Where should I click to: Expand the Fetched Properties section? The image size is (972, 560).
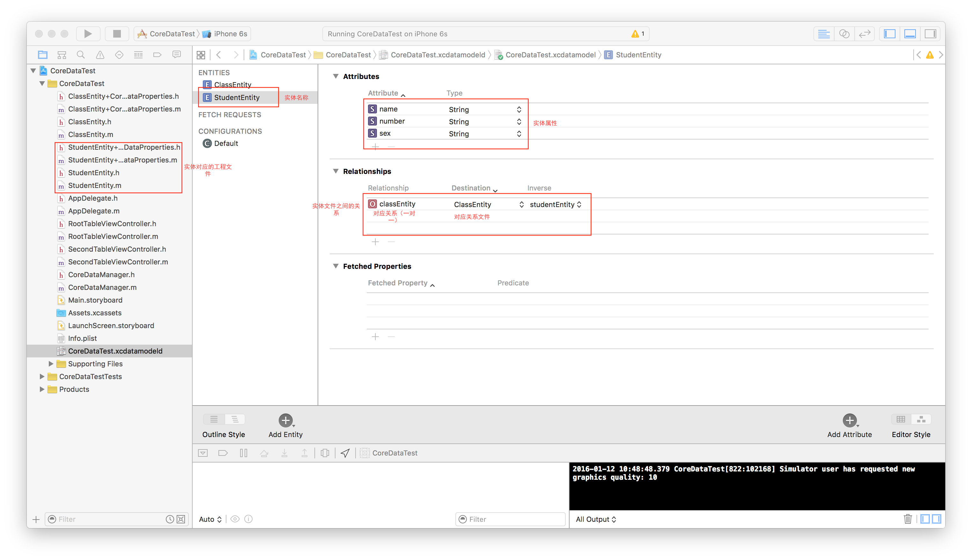[x=338, y=265]
